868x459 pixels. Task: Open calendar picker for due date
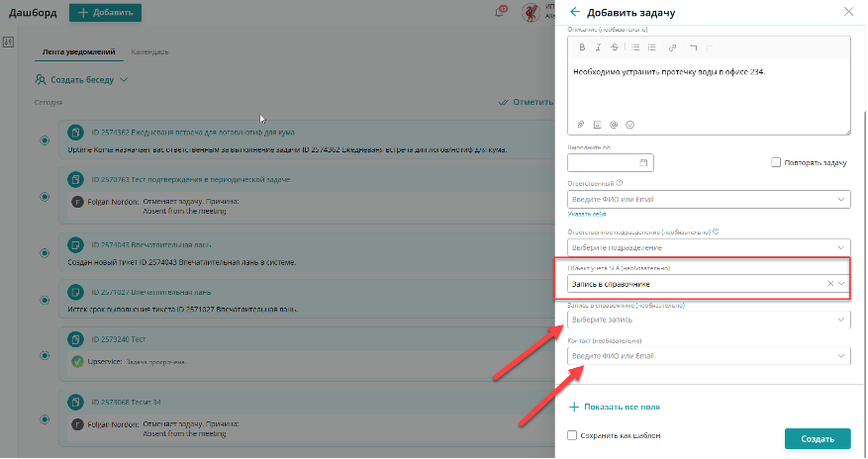(x=643, y=162)
